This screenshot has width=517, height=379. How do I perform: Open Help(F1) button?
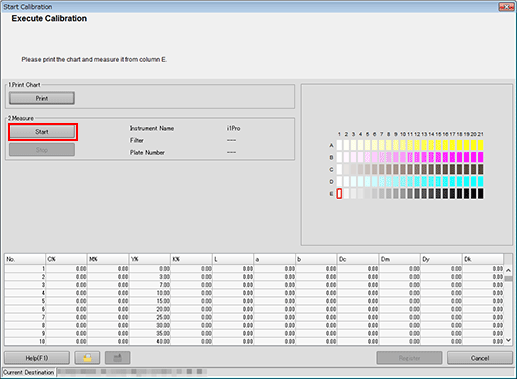pyautogui.click(x=37, y=358)
